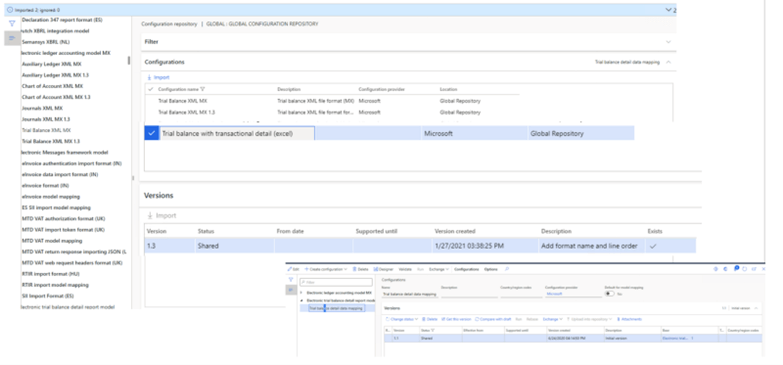The image size is (783, 365).
Task: Select Trial Balance XML MX 1.3 tree item
Action: click(50, 141)
